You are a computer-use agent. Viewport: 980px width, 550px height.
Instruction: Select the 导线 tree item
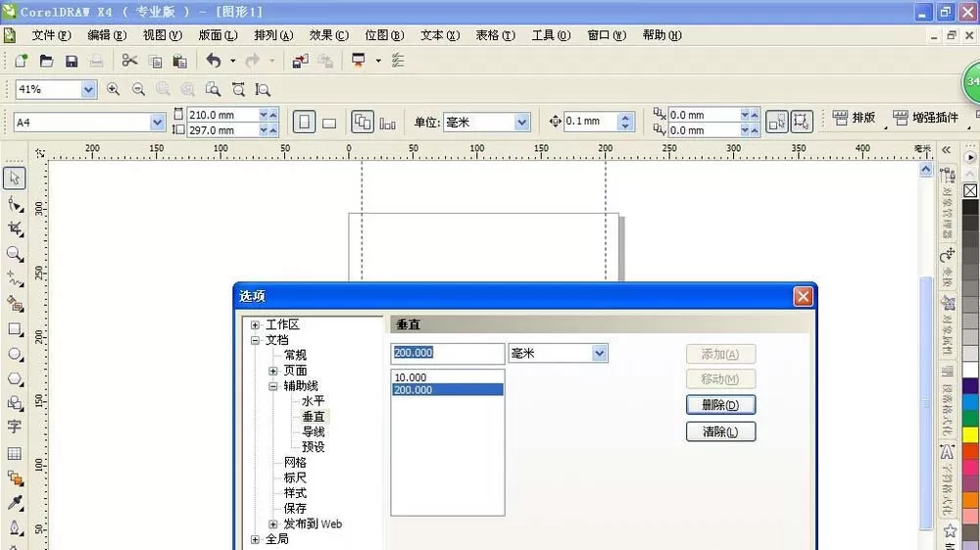(x=314, y=432)
